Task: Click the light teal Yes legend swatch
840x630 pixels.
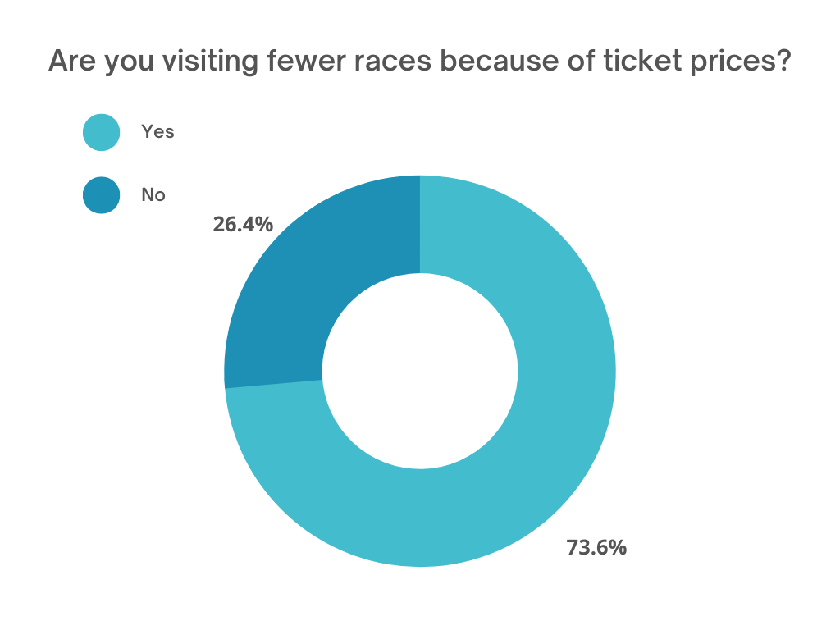Action: coord(102,132)
